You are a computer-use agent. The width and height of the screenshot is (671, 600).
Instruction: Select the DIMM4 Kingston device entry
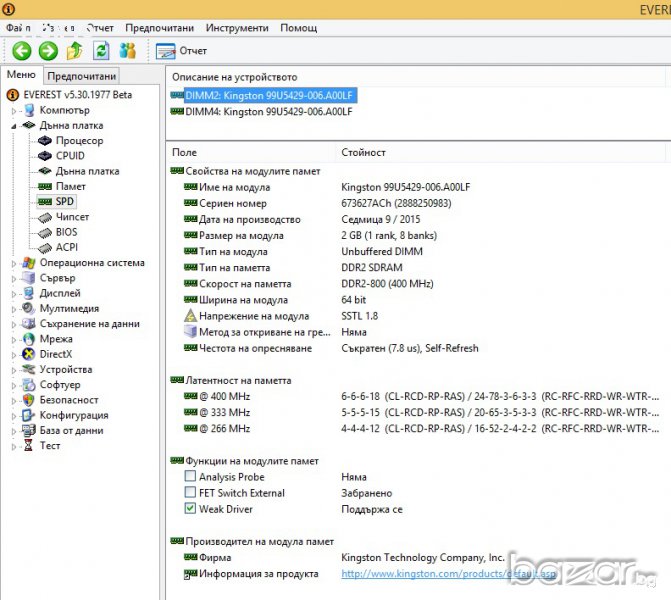click(x=268, y=112)
